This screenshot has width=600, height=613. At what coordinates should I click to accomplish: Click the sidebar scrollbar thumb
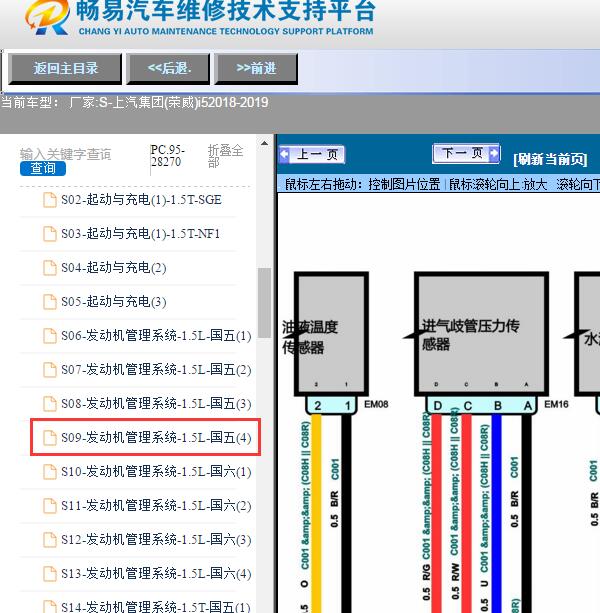click(x=264, y=303)
